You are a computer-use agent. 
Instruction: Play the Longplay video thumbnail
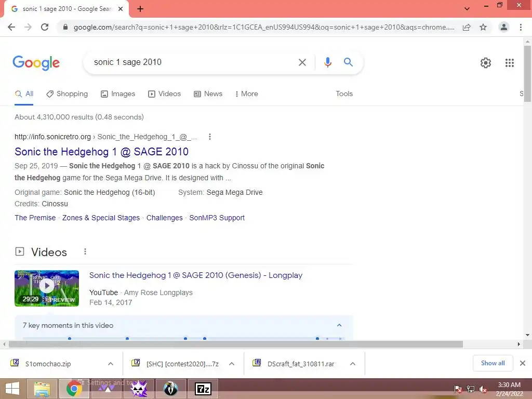click(47, 288)
